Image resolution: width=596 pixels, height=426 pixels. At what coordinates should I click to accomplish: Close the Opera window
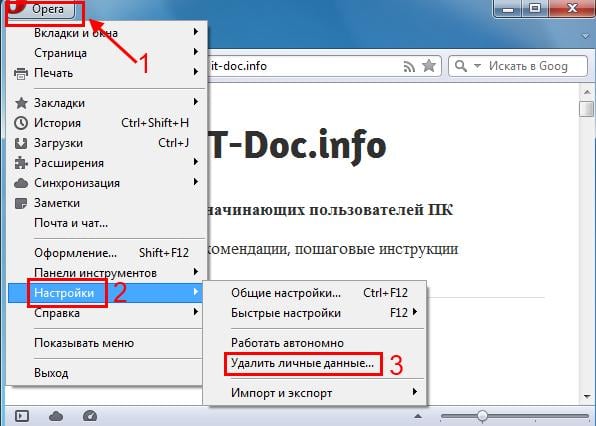point(572,8)
